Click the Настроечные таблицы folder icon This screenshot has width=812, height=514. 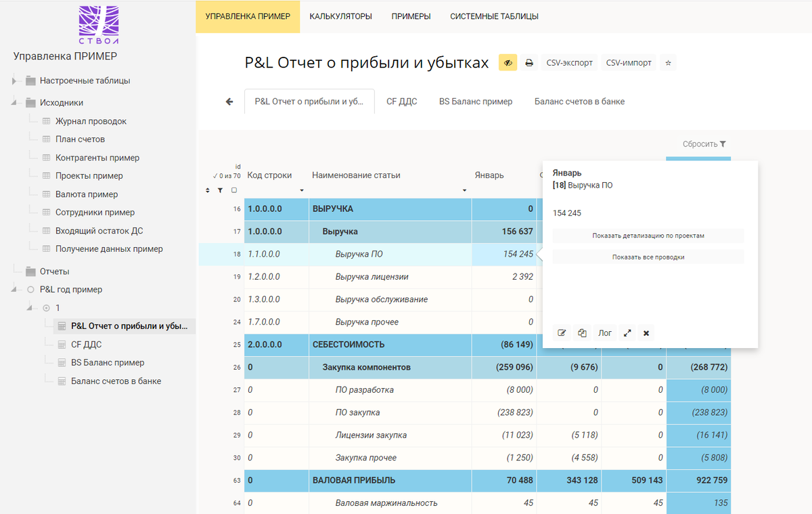[x=30, y=81]
